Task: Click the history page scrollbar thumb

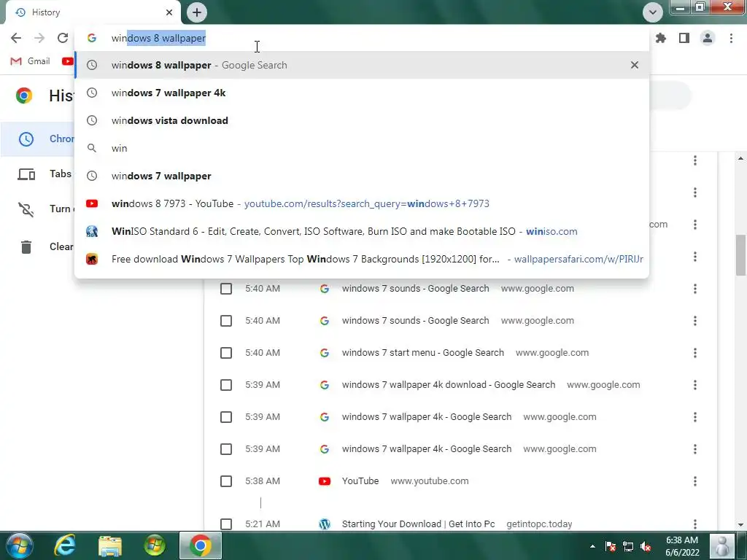Action: pos(740,255)
